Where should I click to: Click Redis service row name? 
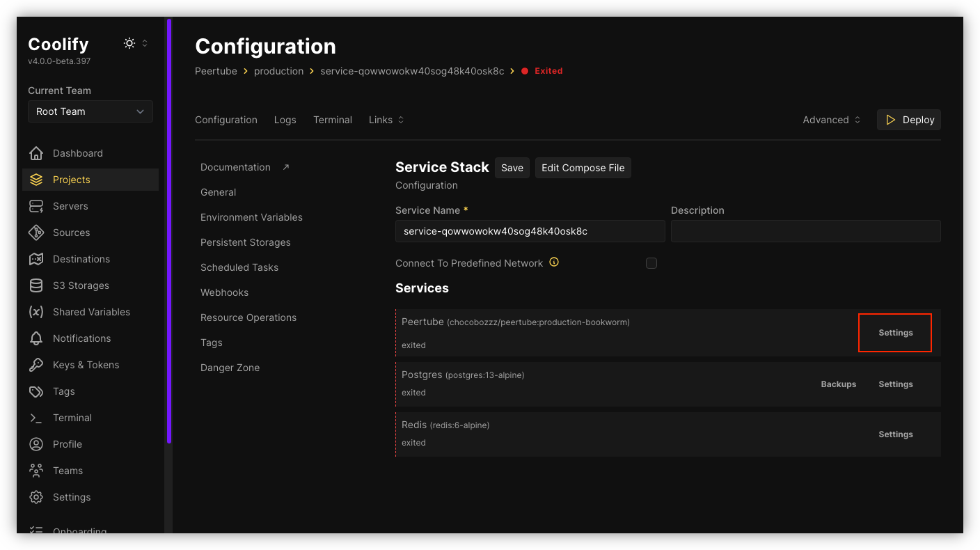[414, 425]
